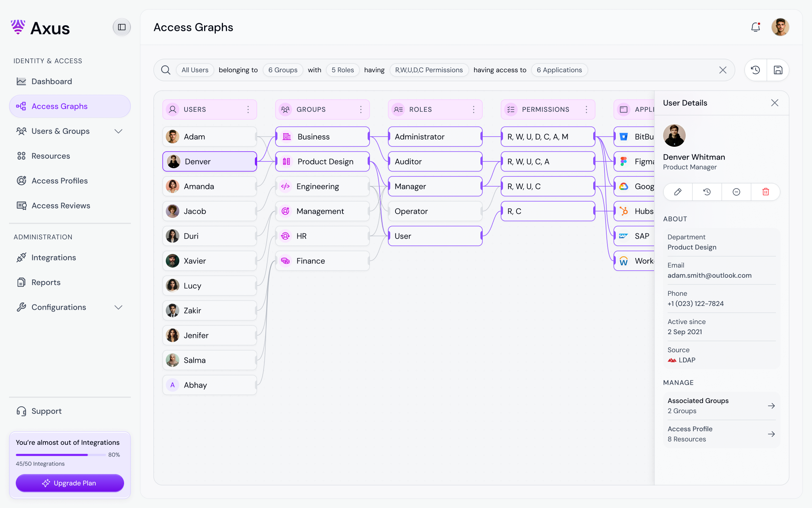The width and height of the screenshot is (812, 508).
Task: Select Access Graphs in sidebar
Action: pyautogui.click(x=70, y=106)
